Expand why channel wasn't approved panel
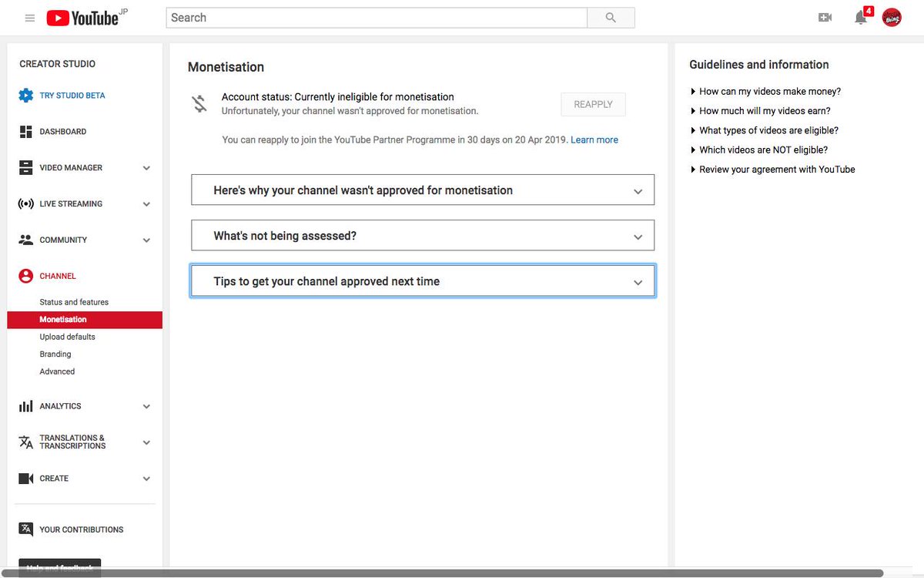 (x=423, y=190)
